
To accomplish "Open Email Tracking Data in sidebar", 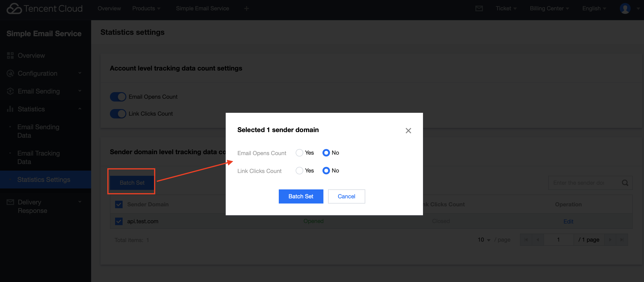I will tap(39, 157).
